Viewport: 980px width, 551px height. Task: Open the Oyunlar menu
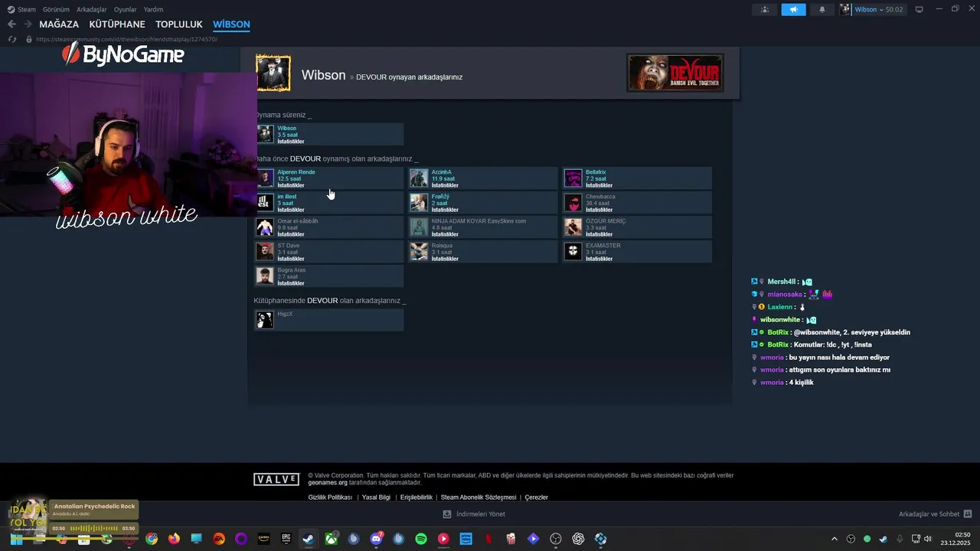[125, 9]
